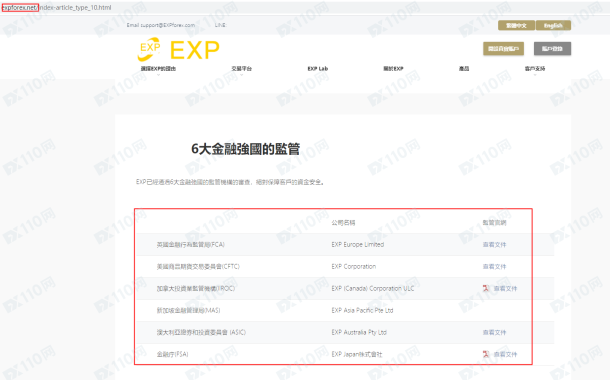The image size is (610, 380).
Task: Click the MAS regulator name cell
Action: 188,310
